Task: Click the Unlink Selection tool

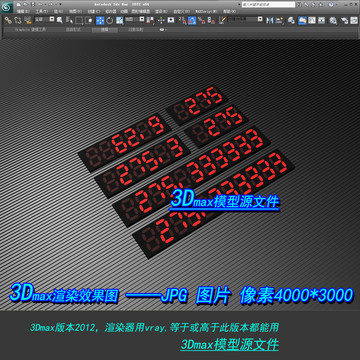Action: [x=18, y=20]
